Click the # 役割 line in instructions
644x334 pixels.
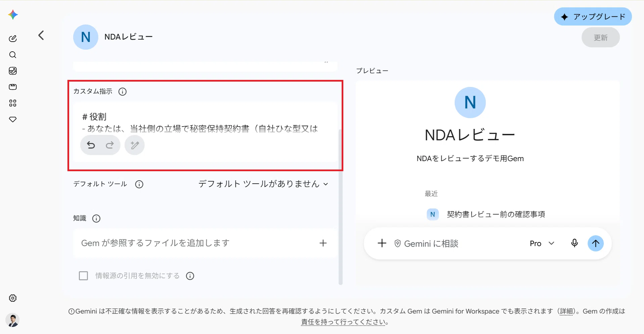coord(94,117)
